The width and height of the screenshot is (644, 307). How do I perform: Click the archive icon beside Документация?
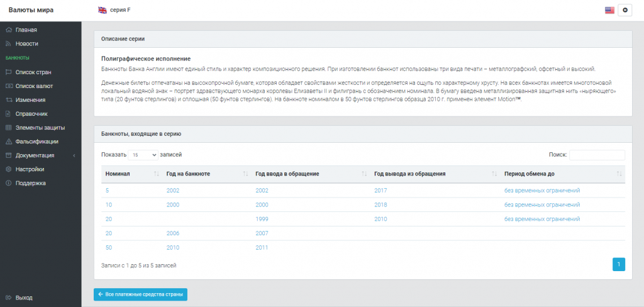click(8, 155)
